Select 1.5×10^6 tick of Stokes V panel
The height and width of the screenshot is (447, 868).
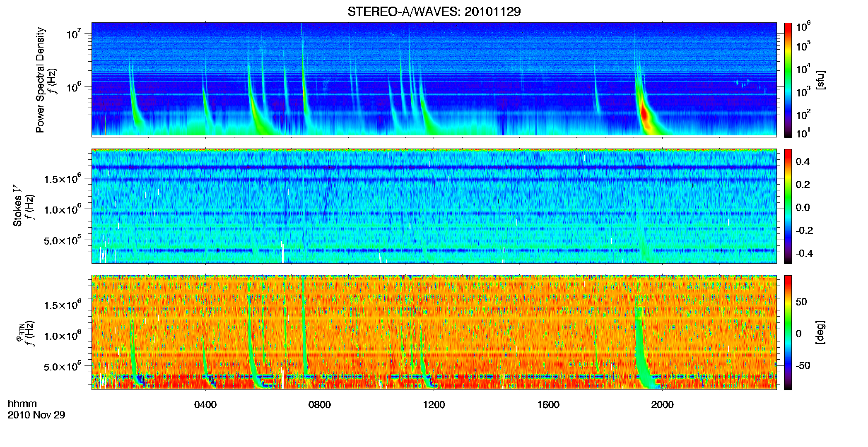click(63, 178)
